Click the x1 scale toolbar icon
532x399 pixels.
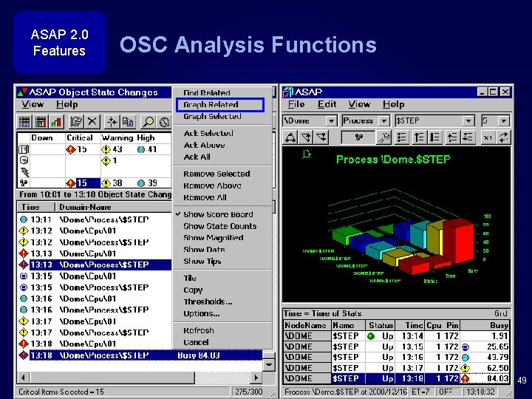click(x=488, y=137)
